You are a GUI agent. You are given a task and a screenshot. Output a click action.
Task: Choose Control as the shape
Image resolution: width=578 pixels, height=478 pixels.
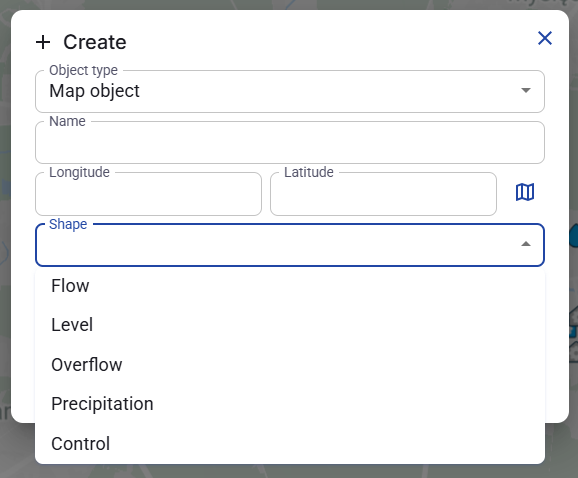[x=290, y=443]
